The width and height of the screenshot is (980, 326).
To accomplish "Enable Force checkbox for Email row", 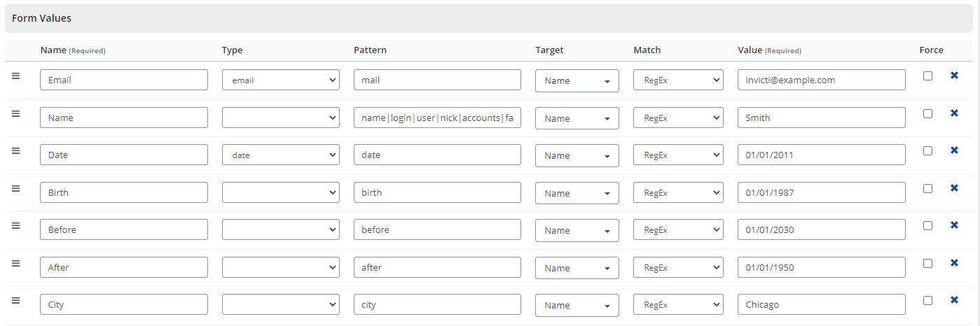I will (x=927, y=76).
